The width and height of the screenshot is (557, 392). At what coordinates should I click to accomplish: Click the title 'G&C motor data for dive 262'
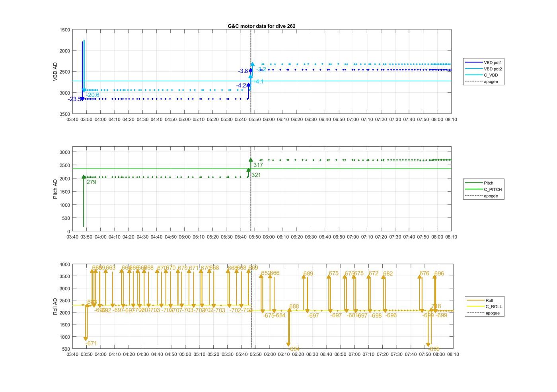pyautogui.click(x=261, y=26)
